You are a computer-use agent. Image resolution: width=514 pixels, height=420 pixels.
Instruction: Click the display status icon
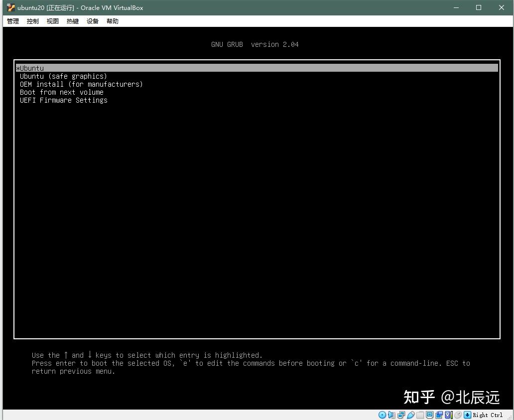pyautogui.click(x=429, y=415)
